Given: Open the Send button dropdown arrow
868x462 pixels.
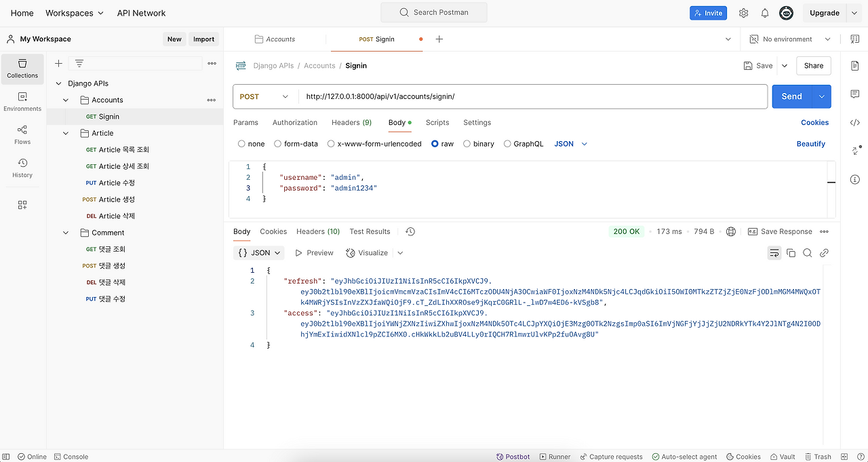Looking at the screenshot, I should click(822, 96).
